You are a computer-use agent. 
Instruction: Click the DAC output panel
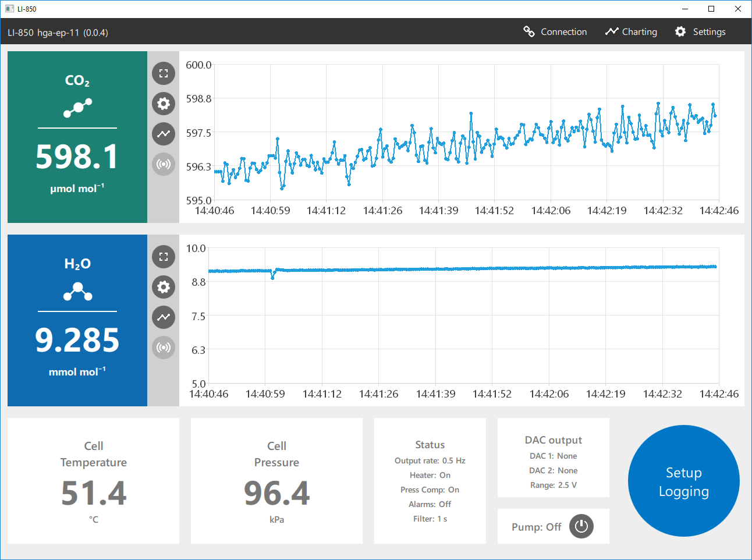click(x=553, y=458)
